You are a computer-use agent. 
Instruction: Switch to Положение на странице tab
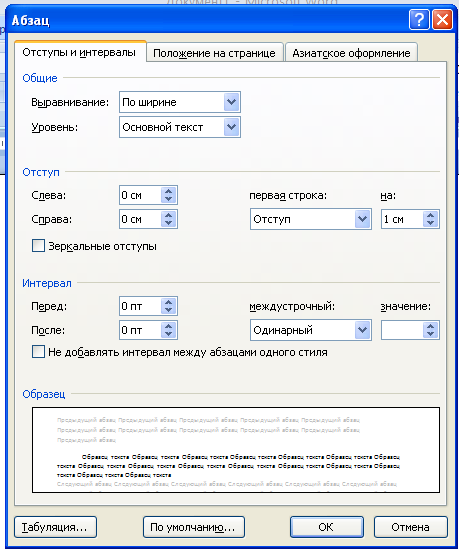214,53
